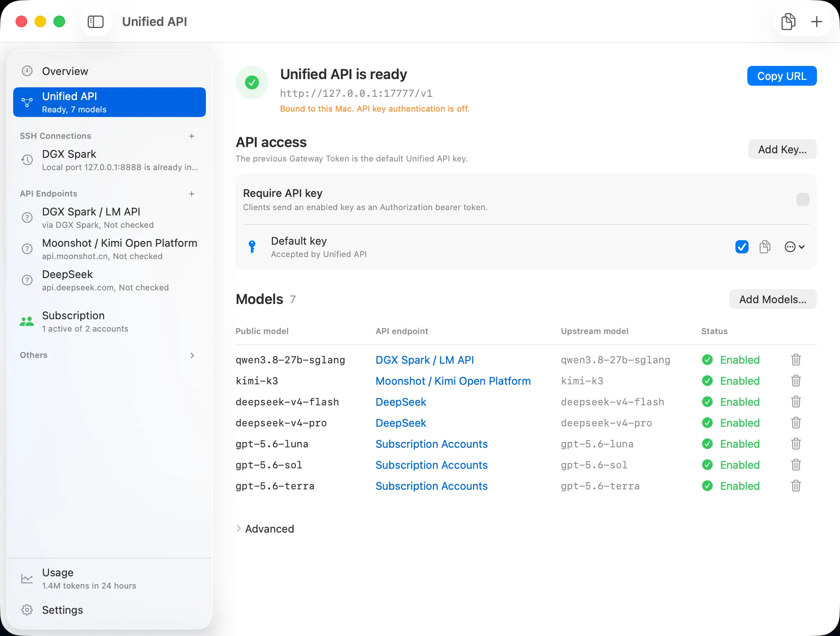The width and height of the screenshot is (840, 636).
Task: Click the Public model column header
Action: (262, 331)
